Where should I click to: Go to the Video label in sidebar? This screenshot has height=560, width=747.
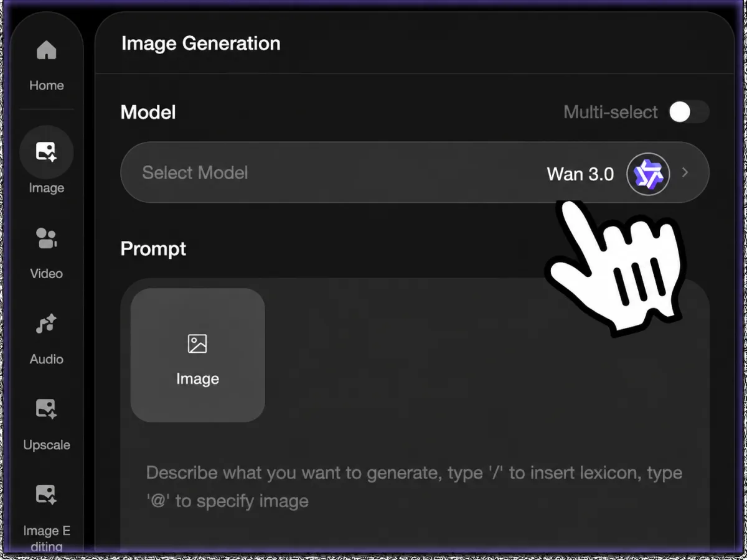coord(47,273)
